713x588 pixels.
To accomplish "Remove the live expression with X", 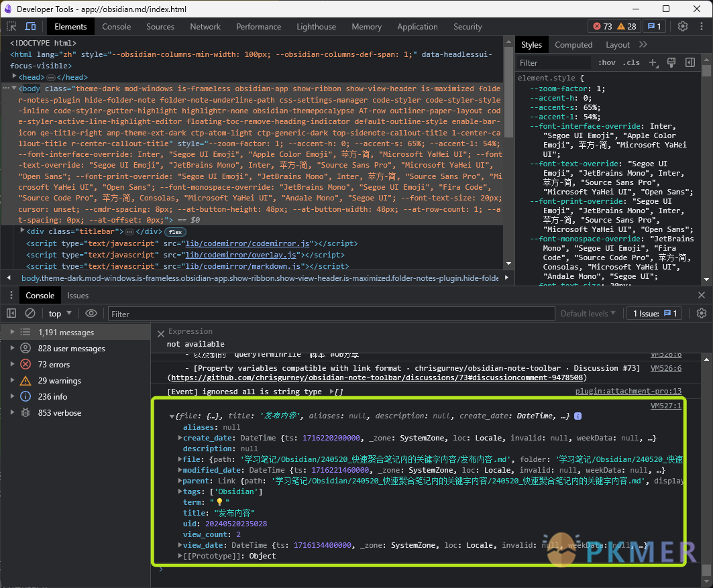I will 160,334.
